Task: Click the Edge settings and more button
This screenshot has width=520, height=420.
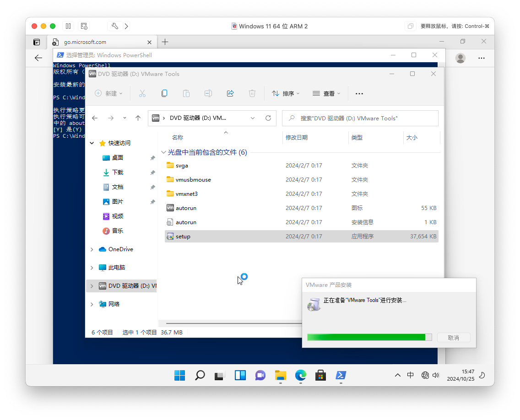Action: [x=482, y=58]
